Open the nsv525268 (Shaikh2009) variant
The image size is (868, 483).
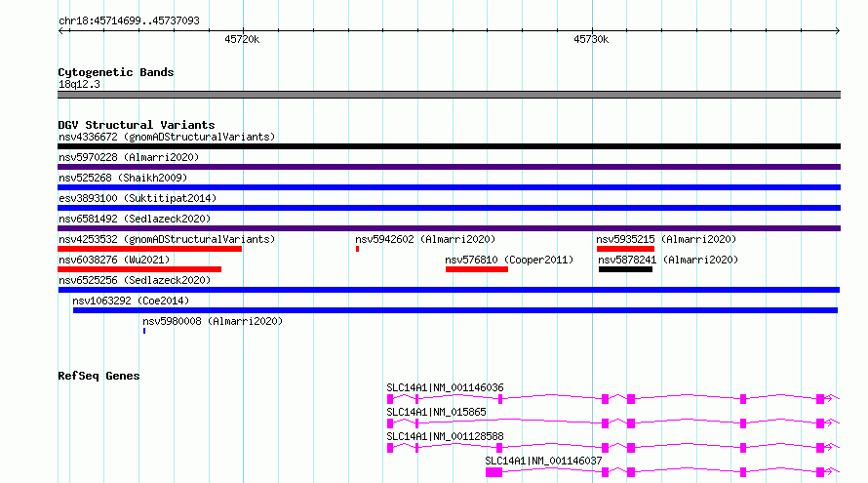(x=123, y=178)
